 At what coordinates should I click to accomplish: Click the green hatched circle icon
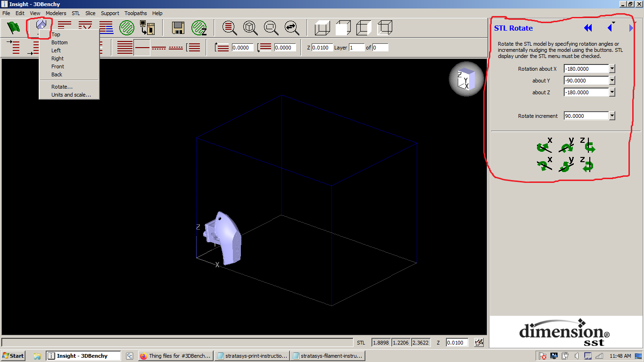click(127, 28)
